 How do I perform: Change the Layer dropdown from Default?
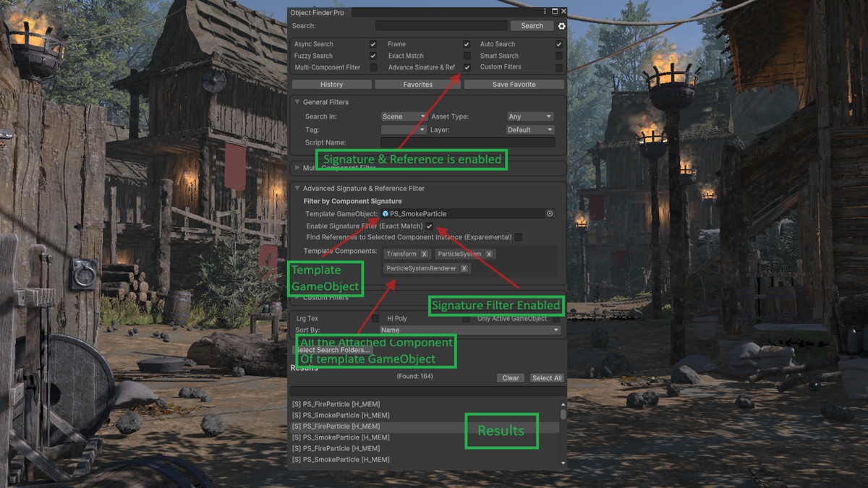coord(529,129)
